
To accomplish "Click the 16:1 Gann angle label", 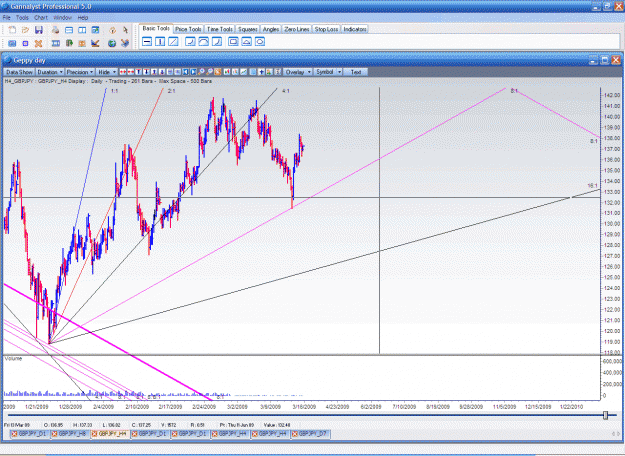I will click(x=592, y=186).
